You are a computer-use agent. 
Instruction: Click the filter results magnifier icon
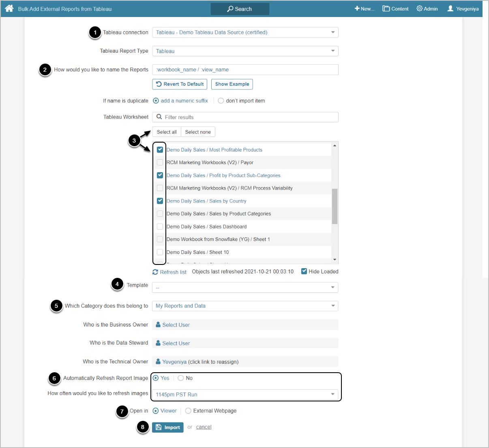click(x=159, y=117)
